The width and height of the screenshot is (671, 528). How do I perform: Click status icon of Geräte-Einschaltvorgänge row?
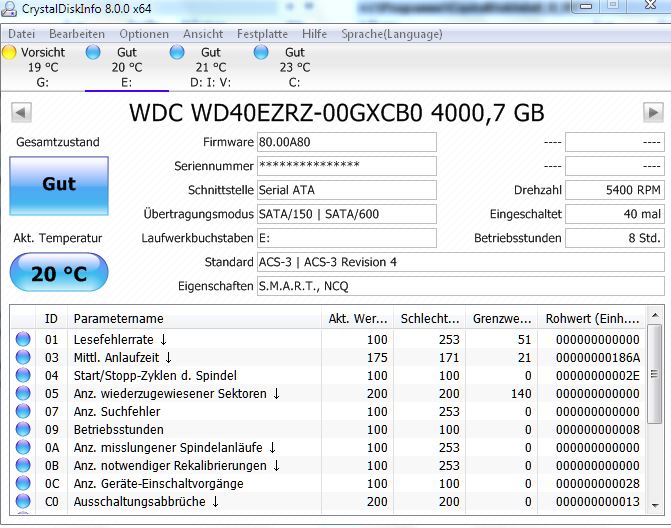(23, 483)
